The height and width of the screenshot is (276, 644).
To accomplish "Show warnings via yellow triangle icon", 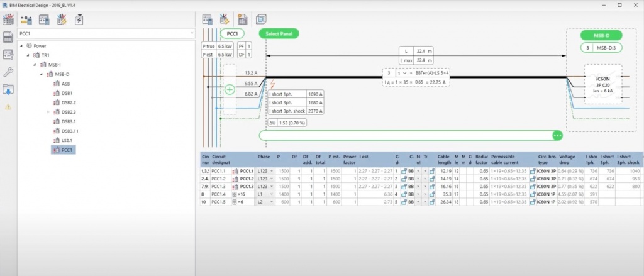I will point(8,107).
